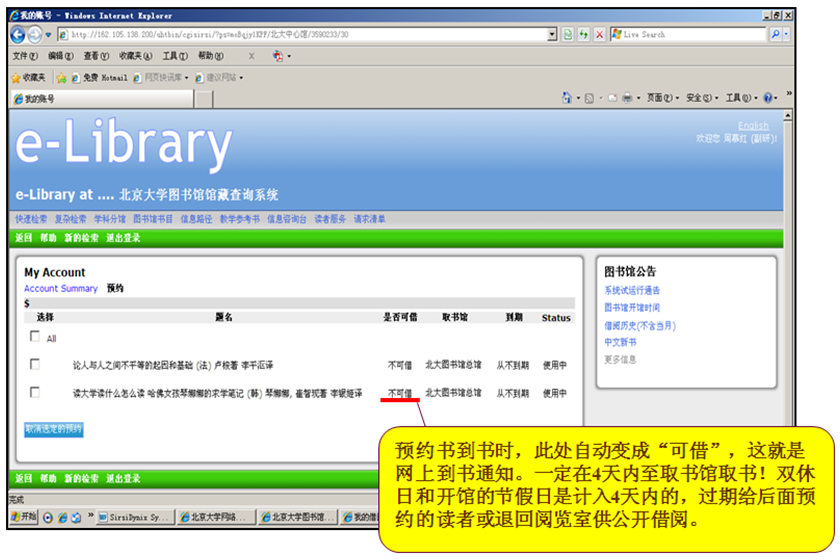Click 退出登录 in top green bar
Viewport: 840px width, 560px height.
point(123,238)
